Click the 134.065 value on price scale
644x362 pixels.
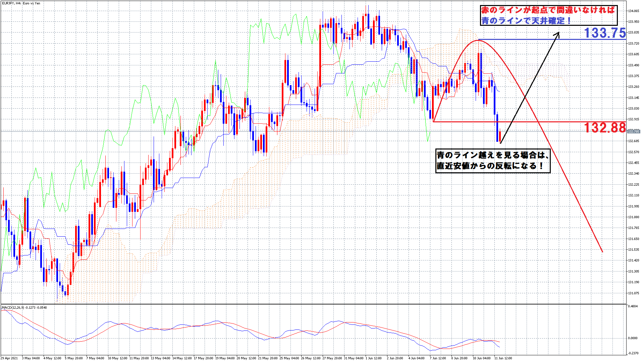click(633, 11)
